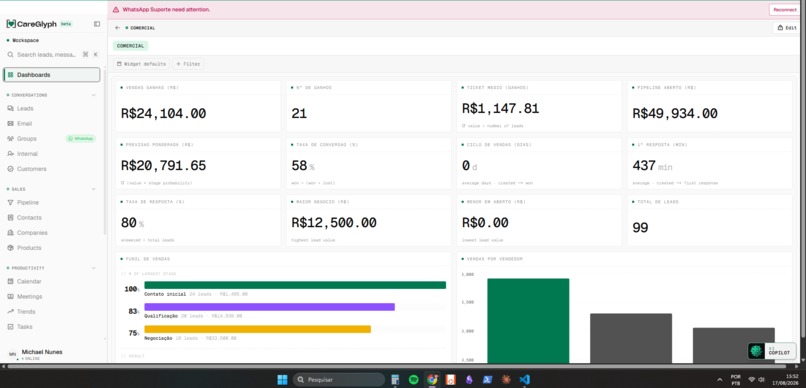Select the Groups icon in sidebar
Image resolution: width=806 pixels, height=388 pixels.
point(11,139)
